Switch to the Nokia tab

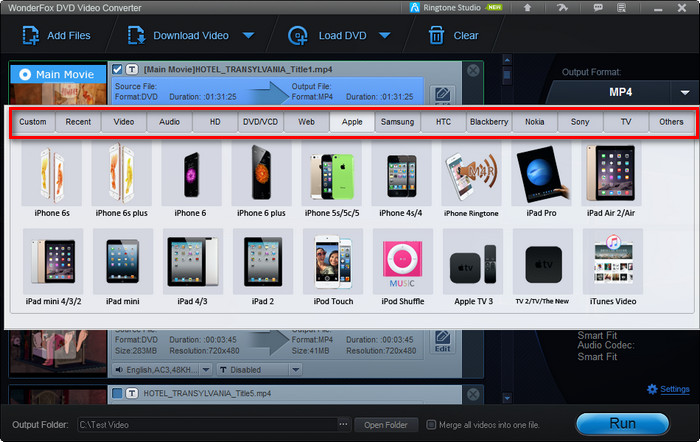(534, 122)
